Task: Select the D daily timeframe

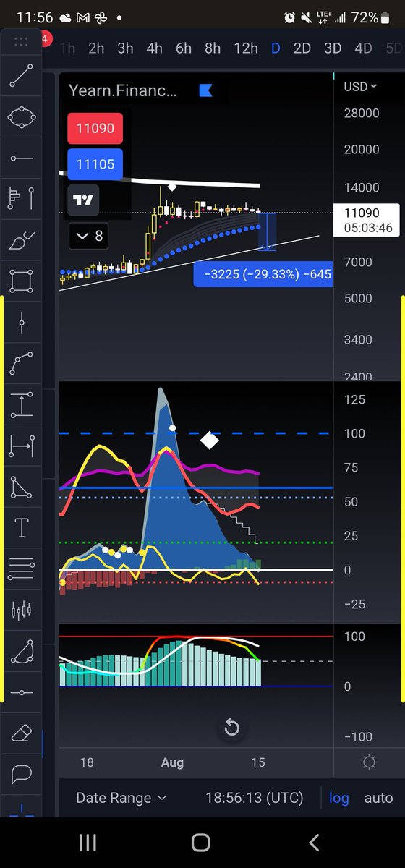Action: (276, 48)
